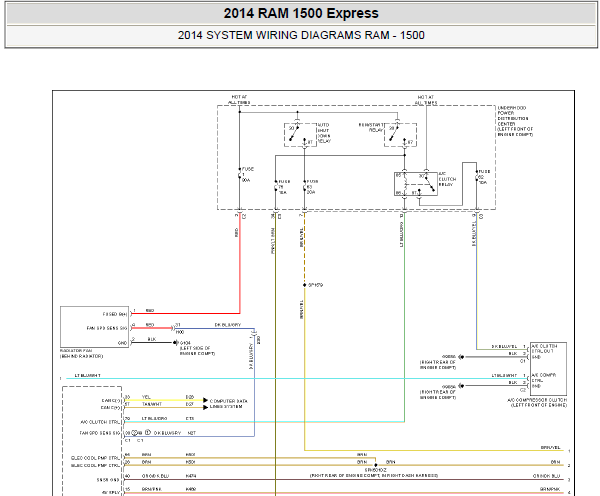Click the lower right-rear engine ground symbol
Image resolution: width=600 pixels, height=496 pixels.
coord(461,386)
